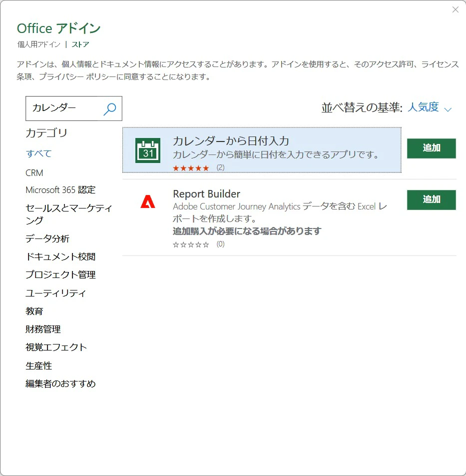Click the 追加購入が必要になる場合があります notice
The width and height of the screenshot is (466, 476).
247,231
